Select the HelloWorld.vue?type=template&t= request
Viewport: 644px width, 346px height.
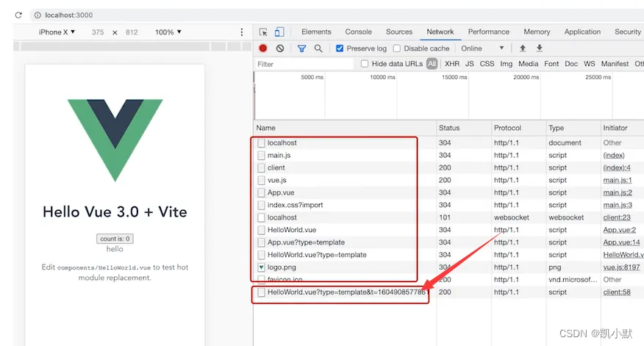(x=448, y=292)
